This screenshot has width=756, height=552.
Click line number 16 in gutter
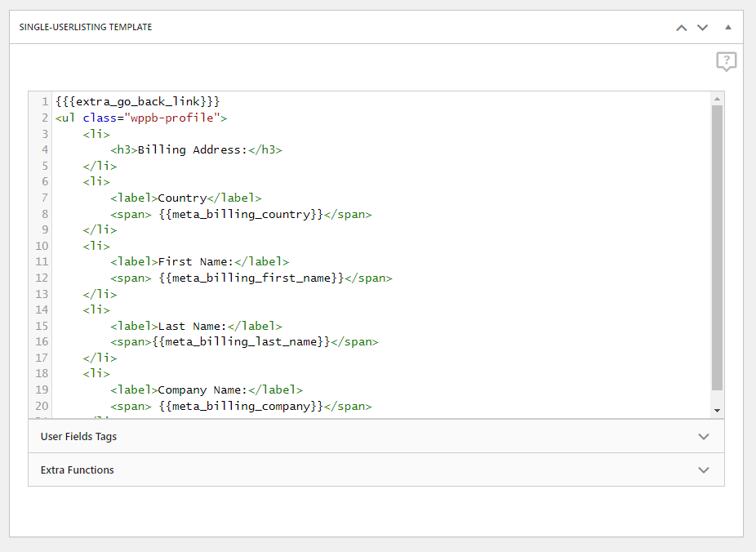tap(42, 342)
